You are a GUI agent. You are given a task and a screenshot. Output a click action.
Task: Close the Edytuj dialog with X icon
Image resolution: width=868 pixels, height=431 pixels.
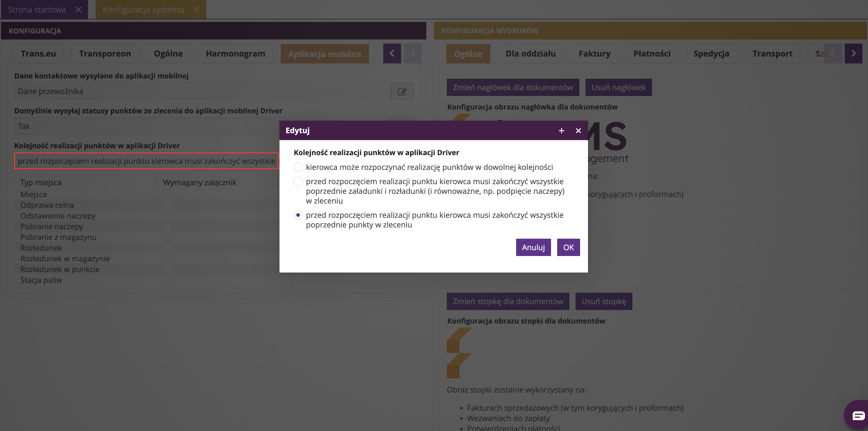point(578,131)
